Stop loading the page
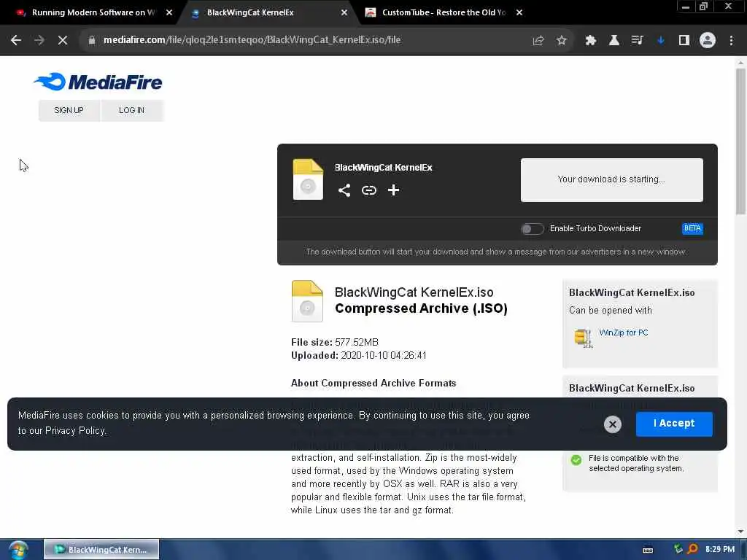Image resolution: width=747 pixels, height=560 pixels. [x=63, y=40]
